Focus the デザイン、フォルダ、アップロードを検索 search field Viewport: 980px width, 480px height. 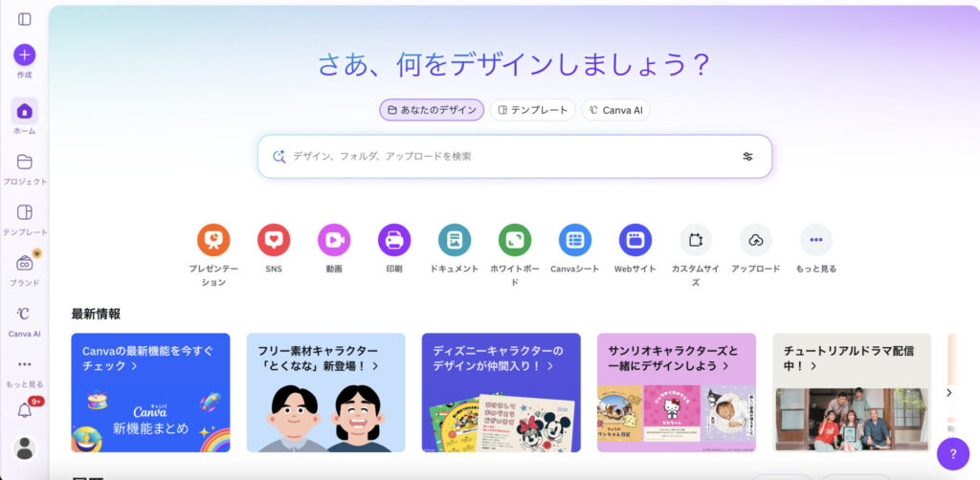tap(514, 157)
